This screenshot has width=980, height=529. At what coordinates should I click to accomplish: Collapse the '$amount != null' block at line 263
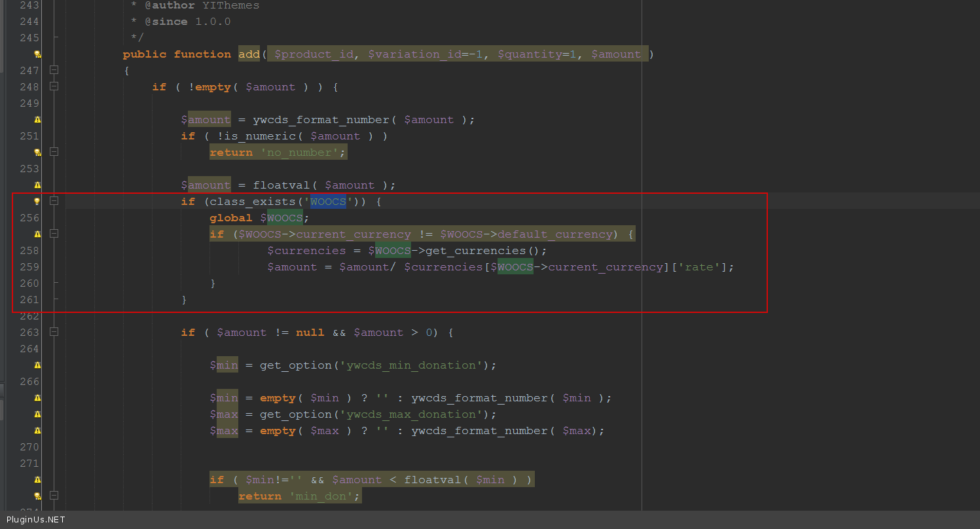tap(54, 332)
